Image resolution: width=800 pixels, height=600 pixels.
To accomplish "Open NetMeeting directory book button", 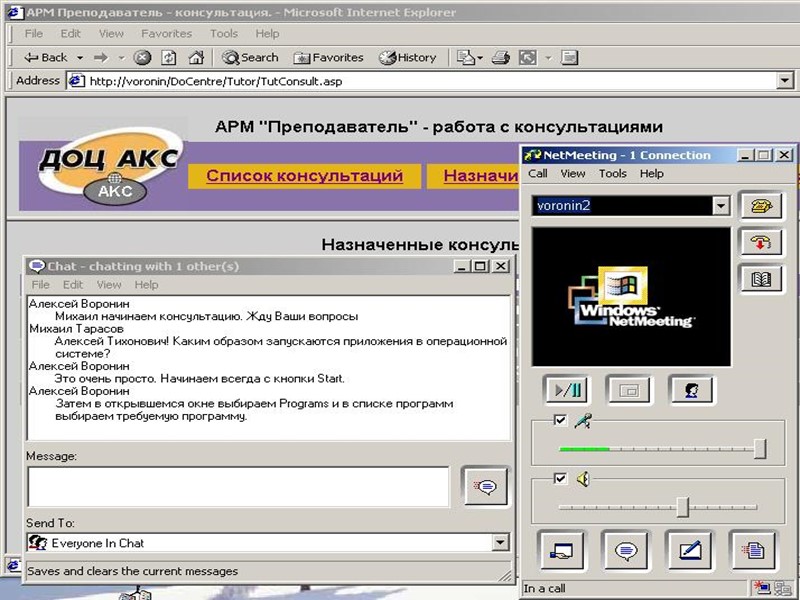I will [x=761, y=279].
